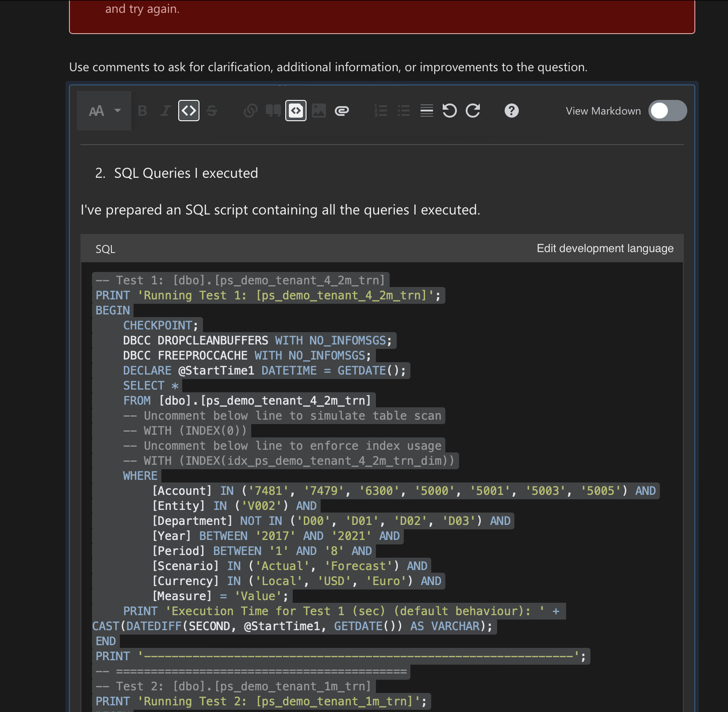
Task: Click the SQL language label
Action: pos(105,249)
